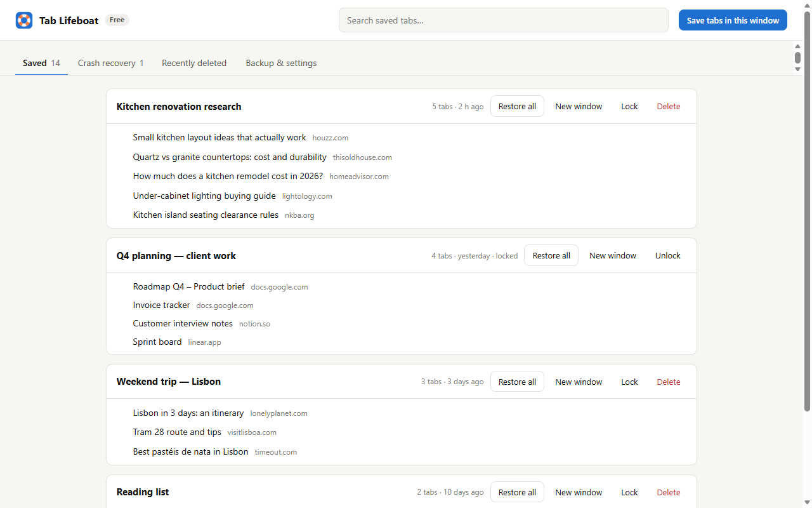Open Weekend trip Lisbon in New window
This screenshot has width=812, height=508.
point(579,382)
